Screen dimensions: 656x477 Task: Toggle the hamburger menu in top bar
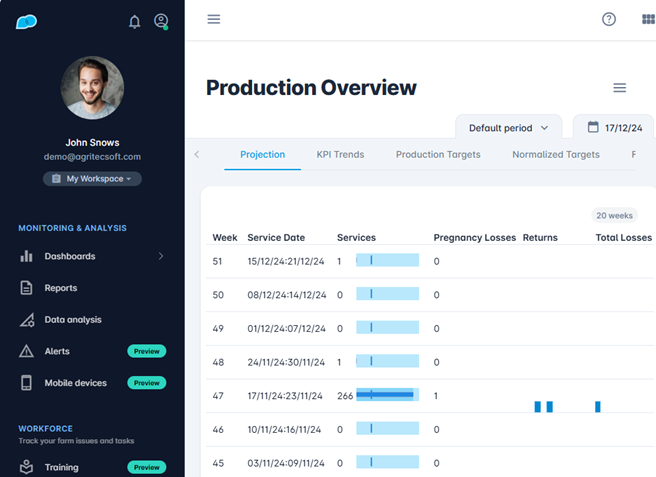click(214, 19)
